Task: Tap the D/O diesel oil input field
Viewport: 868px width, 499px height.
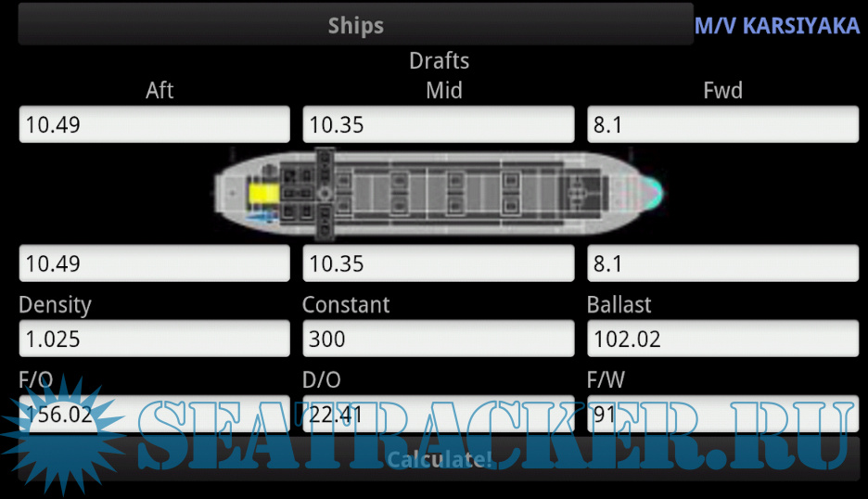Action: point(439,414)
